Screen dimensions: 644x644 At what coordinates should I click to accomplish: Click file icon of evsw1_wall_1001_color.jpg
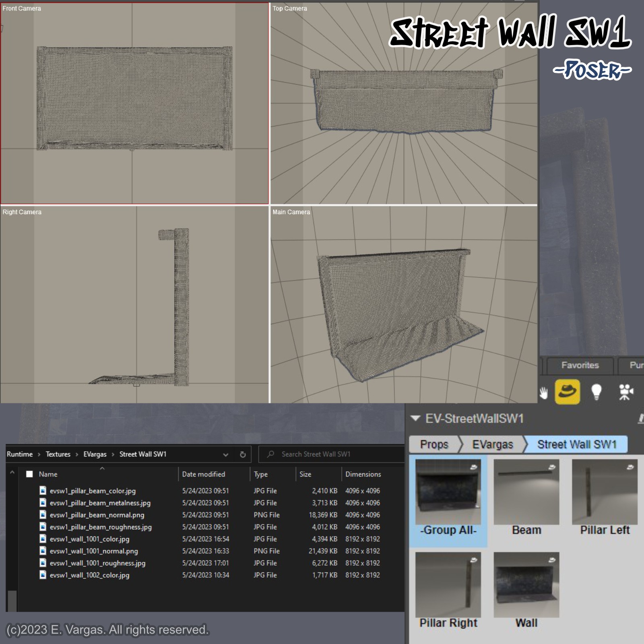click(43, 539)
